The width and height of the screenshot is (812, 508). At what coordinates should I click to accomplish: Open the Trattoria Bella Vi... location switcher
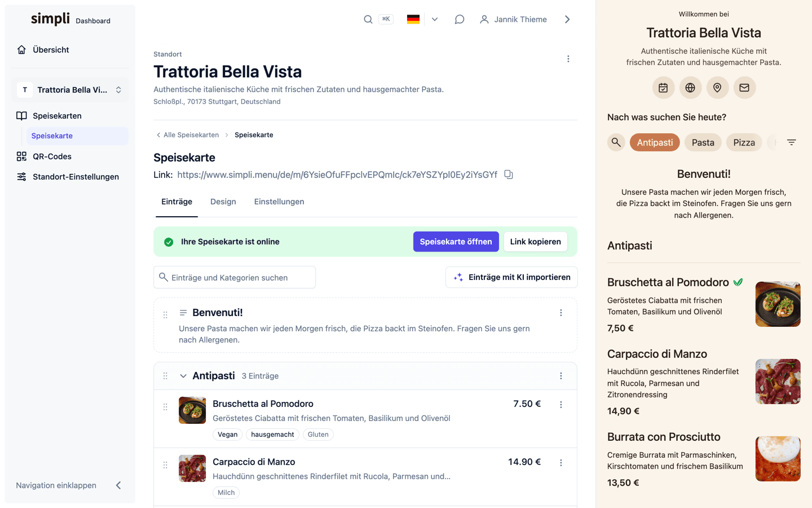(x=70, y=90)
